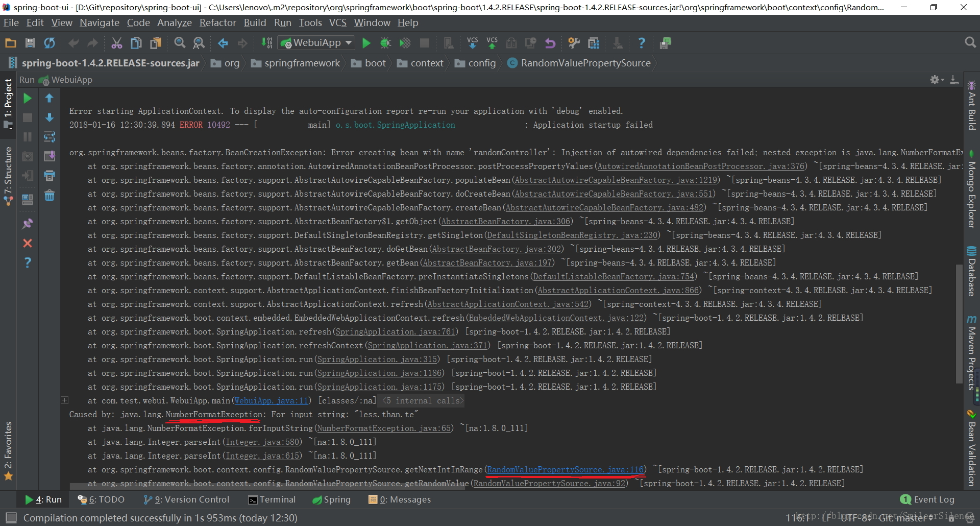Open project folder icon in main toolbar

click(x=11, y=43)
